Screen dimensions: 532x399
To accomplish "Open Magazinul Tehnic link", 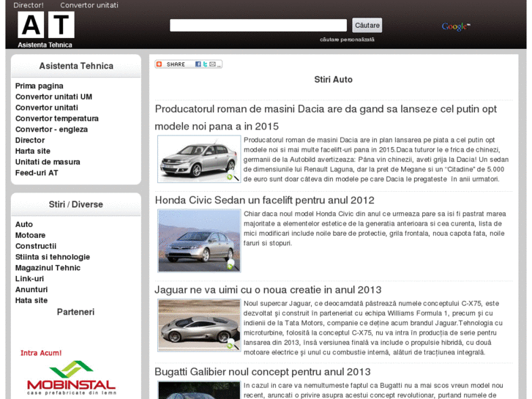I will point(48,268).
